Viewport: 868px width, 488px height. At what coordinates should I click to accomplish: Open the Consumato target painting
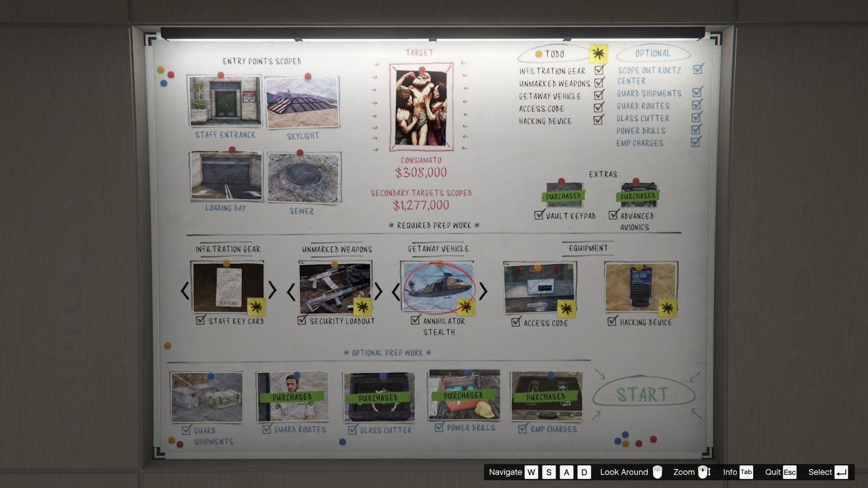tap(421, 107)
